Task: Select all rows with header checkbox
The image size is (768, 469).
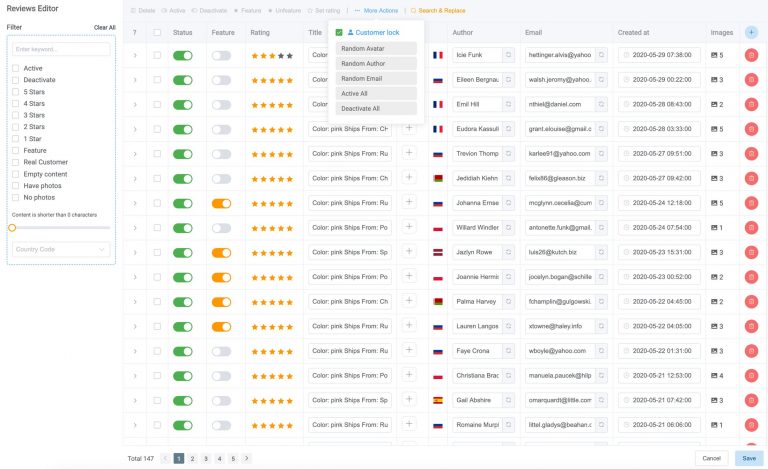Action: click(157, 32)
